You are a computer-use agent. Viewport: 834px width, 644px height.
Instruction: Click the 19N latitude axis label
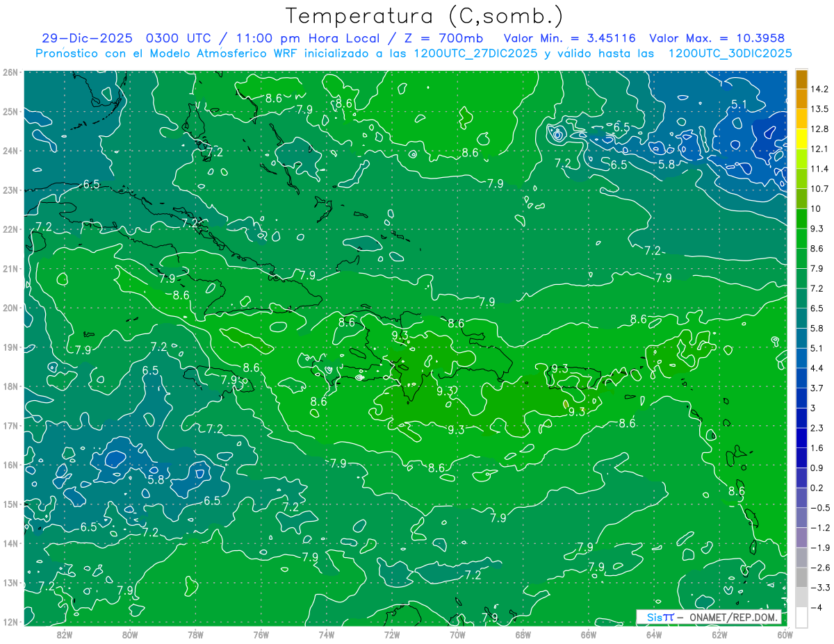(10, 347)
